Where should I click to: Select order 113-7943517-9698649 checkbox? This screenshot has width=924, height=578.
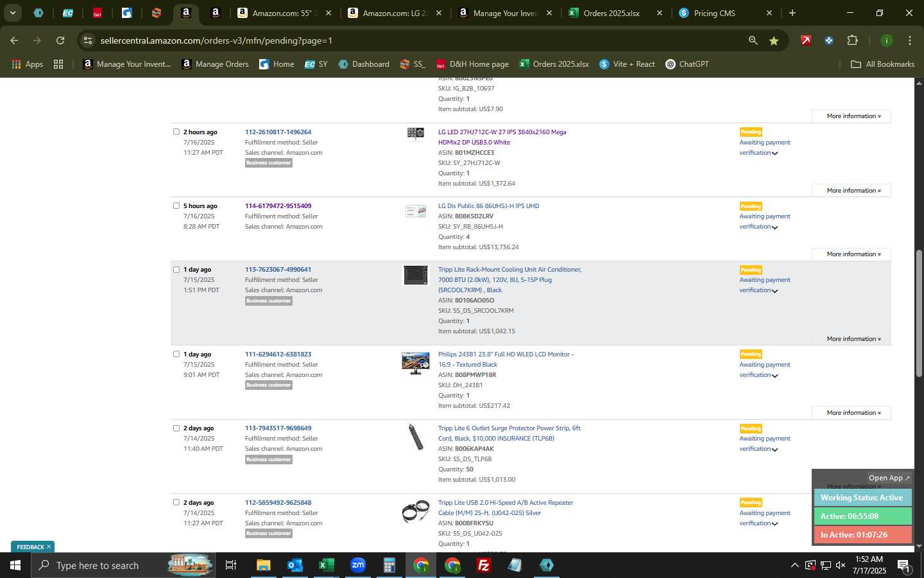coord(176,428)
